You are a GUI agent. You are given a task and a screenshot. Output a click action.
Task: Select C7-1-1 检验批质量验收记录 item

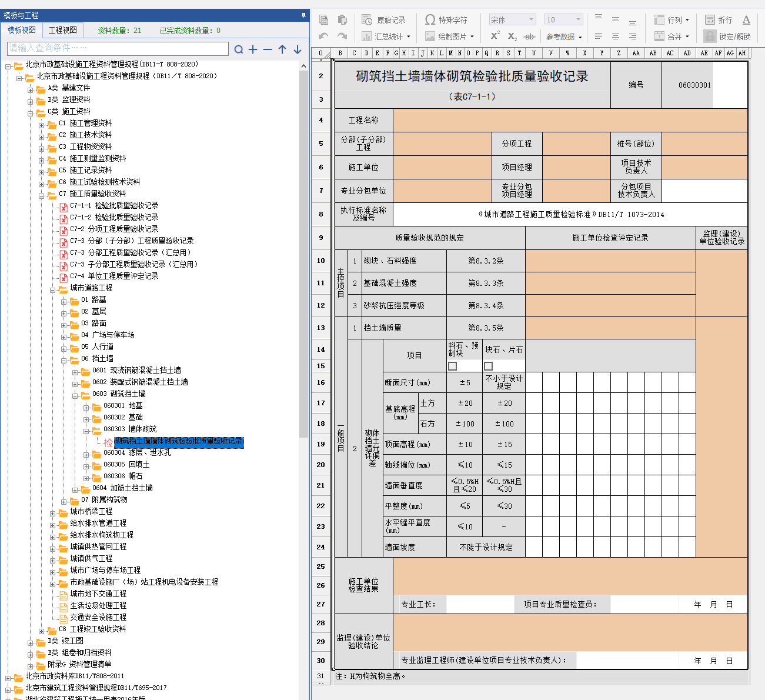(114, 205)
